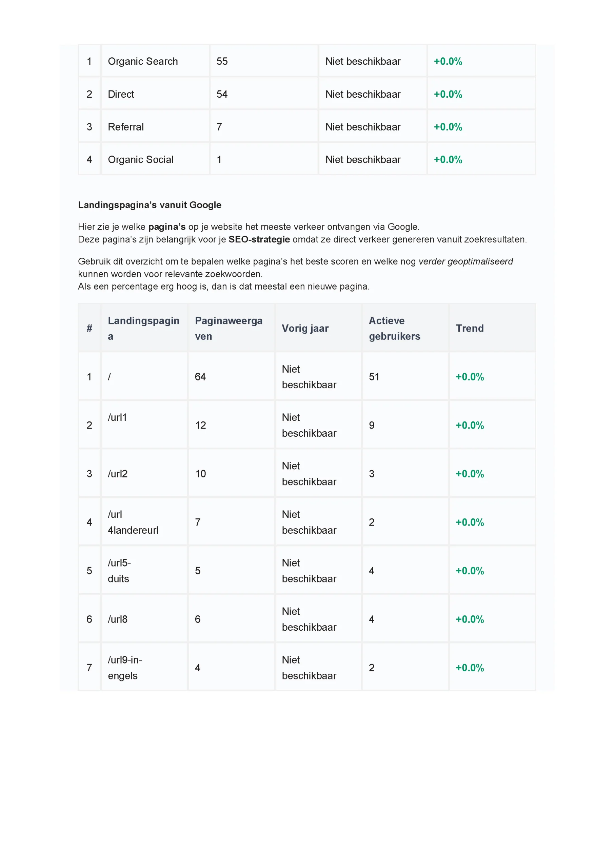Click the Landingspagina's vanuit Google heading
Viewport: 614px width, 868px height.
coord(150,205)
